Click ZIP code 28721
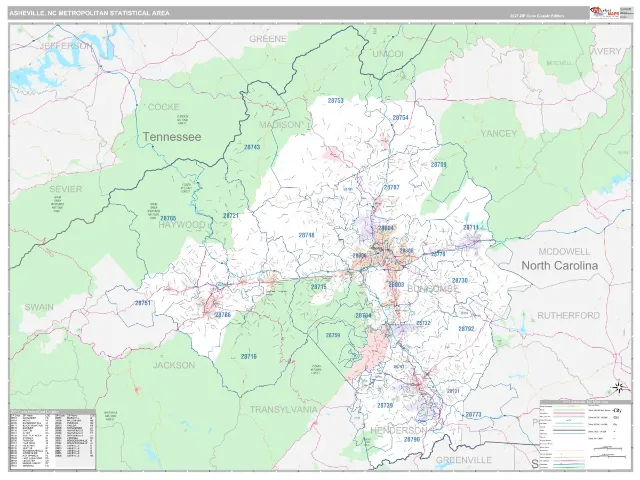This screenshot has width=640, height=480. (x=231, y=216)
